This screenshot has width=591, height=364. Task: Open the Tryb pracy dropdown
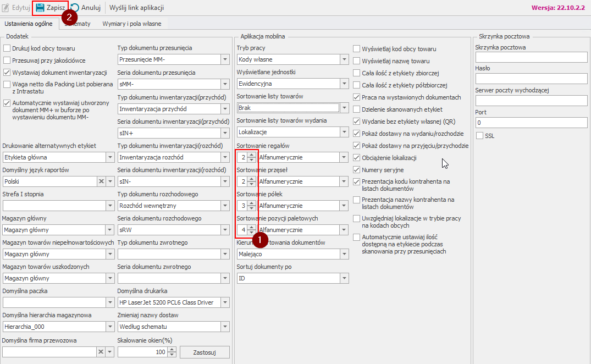tap(344, 59)
